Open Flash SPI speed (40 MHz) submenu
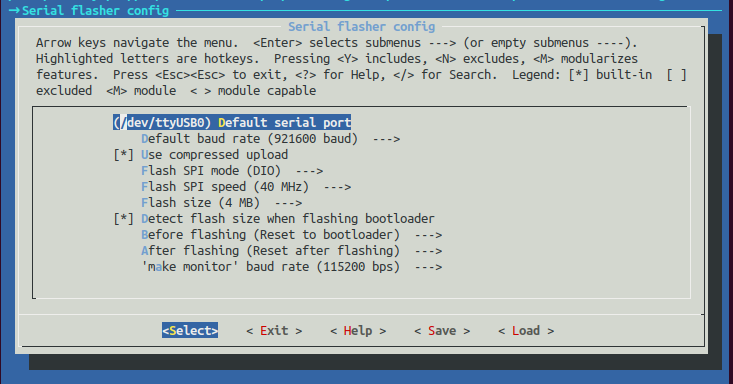Viewport: 733px width, 384px height. point(246,187)
